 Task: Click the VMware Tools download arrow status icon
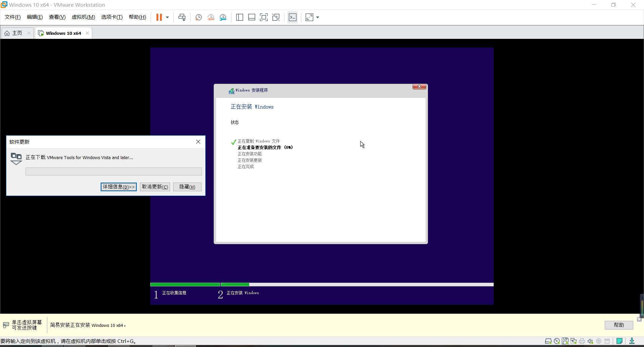(632, 341)
